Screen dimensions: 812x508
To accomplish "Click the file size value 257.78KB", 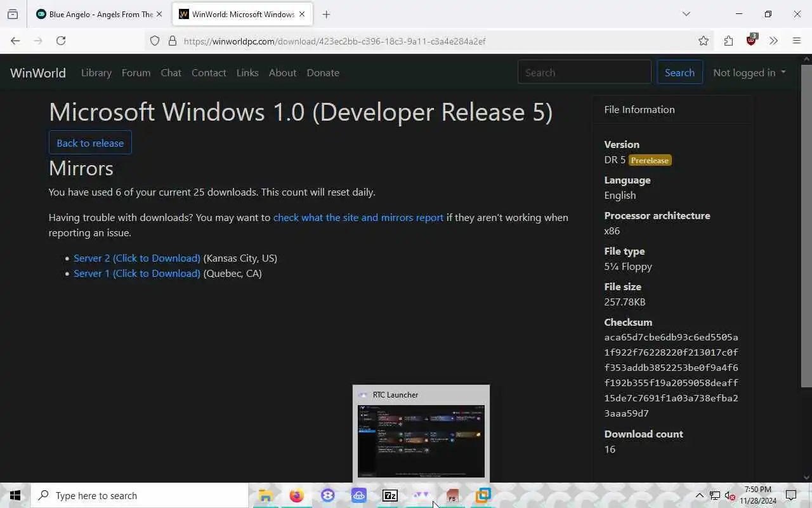I will pyautogui.click(x=625, y=302).
